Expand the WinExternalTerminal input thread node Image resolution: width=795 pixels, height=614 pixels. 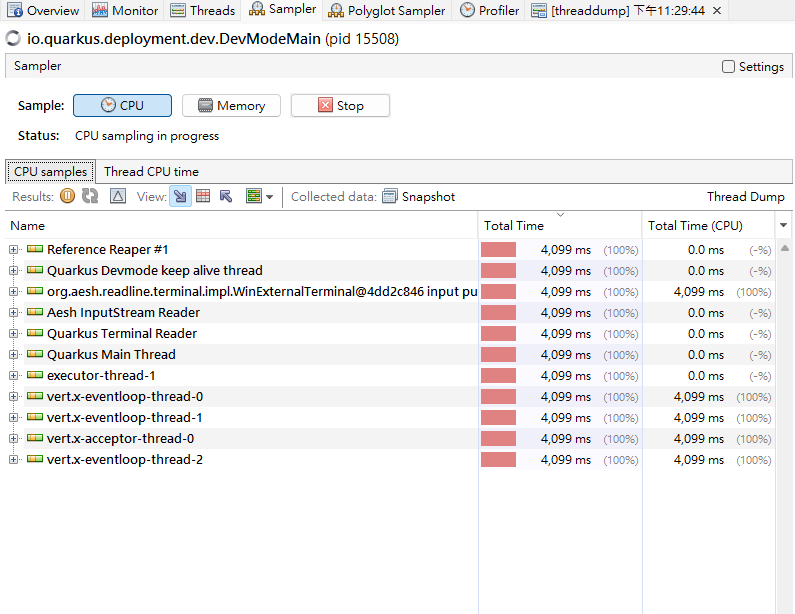pyautogui.click(x=13, y=292)
